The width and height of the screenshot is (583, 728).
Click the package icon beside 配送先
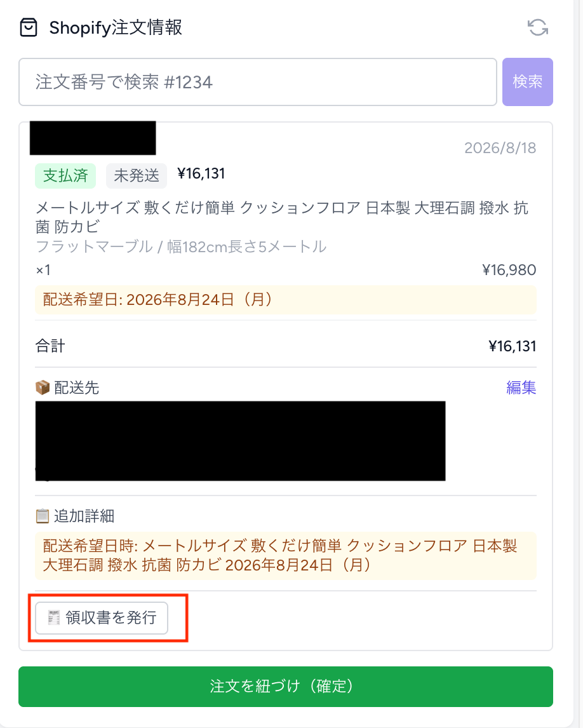[43, 388]
